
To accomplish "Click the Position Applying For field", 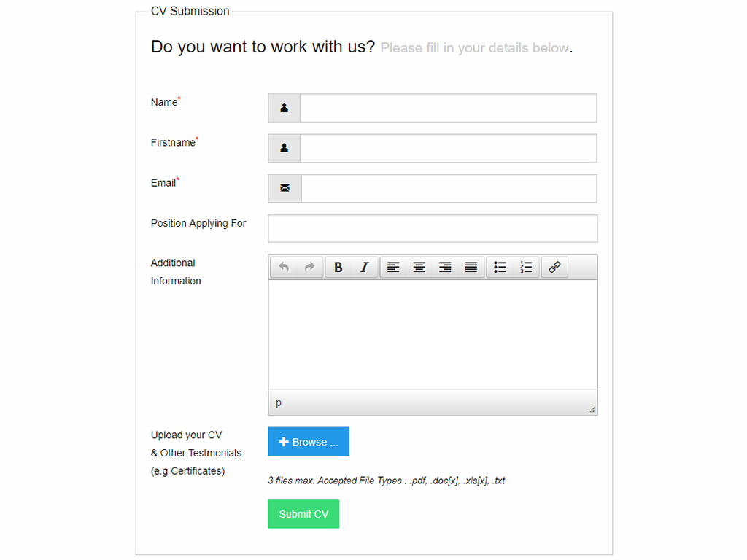I will pyautogui.click(x=433, y=228).
